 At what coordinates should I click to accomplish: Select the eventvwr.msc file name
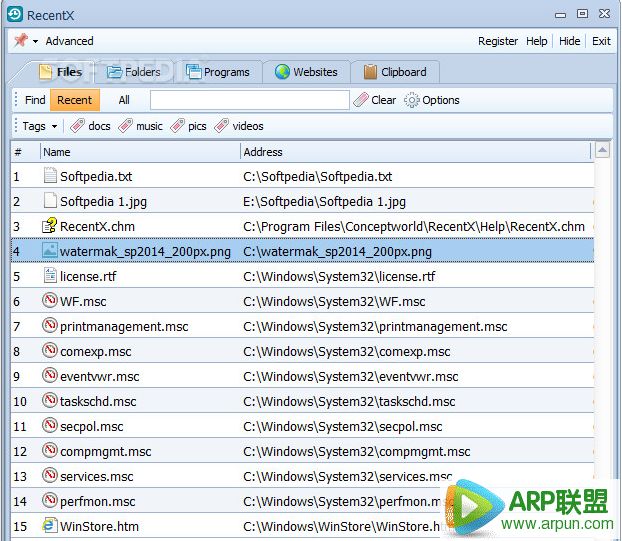coord(100,376)
